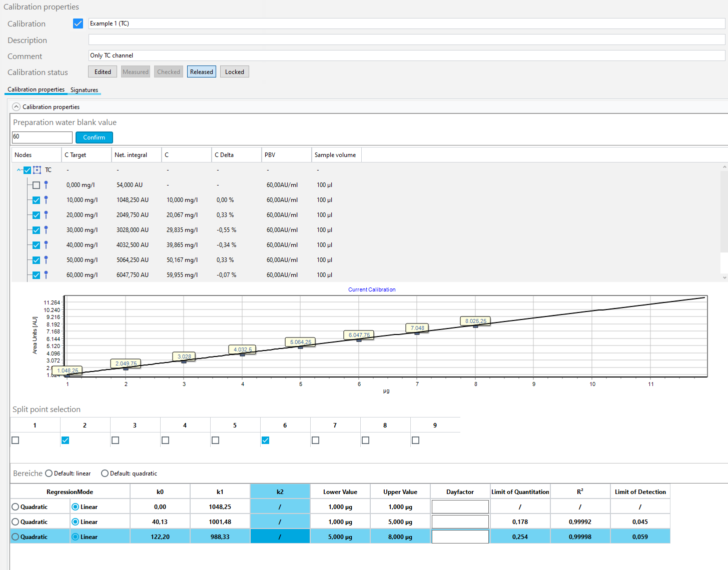Uncheck the Calibration checkbox next to Example 1
This screenshot has width=728, height=570.
[78, 23]
